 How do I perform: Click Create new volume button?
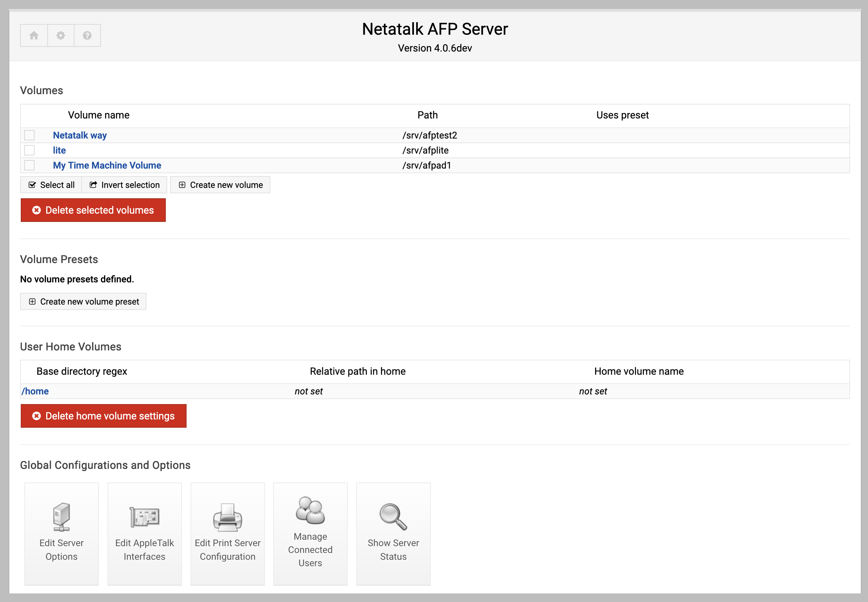pos(220,185)
